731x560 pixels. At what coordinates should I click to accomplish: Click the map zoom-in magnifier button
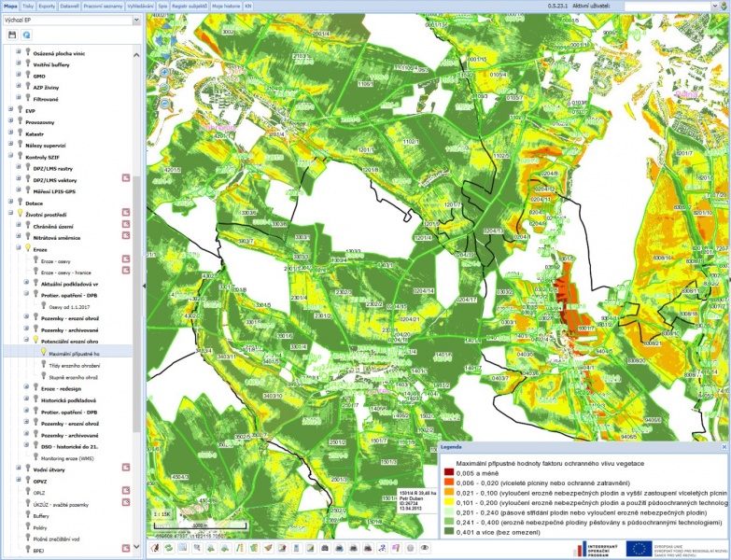pos(164,71)
